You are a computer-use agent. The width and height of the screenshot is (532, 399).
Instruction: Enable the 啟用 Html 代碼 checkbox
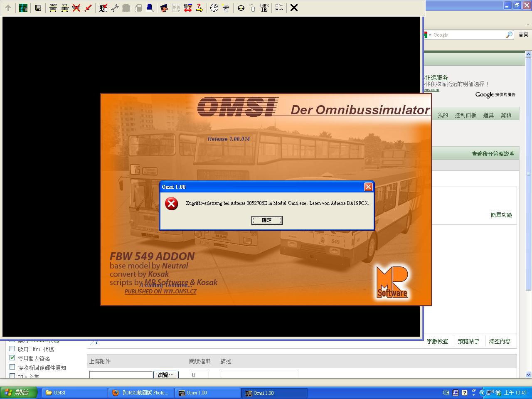pos(12,349)
